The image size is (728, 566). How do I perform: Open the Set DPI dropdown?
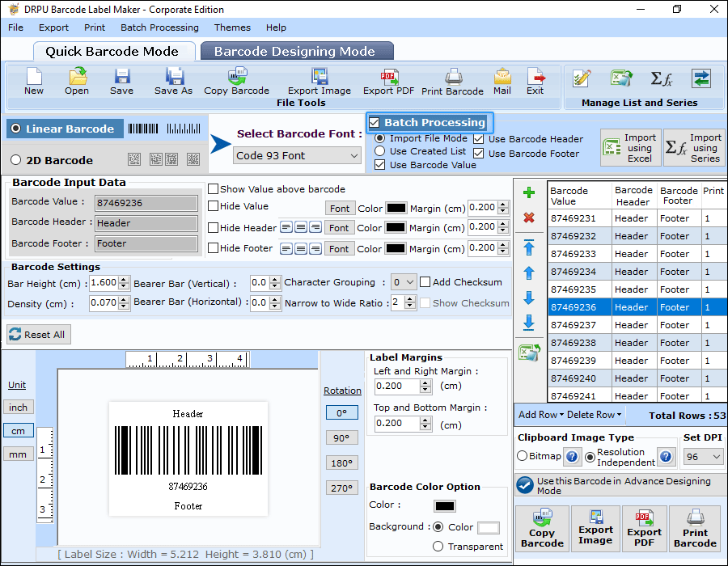pyautogui.click(x=703, y=457)
